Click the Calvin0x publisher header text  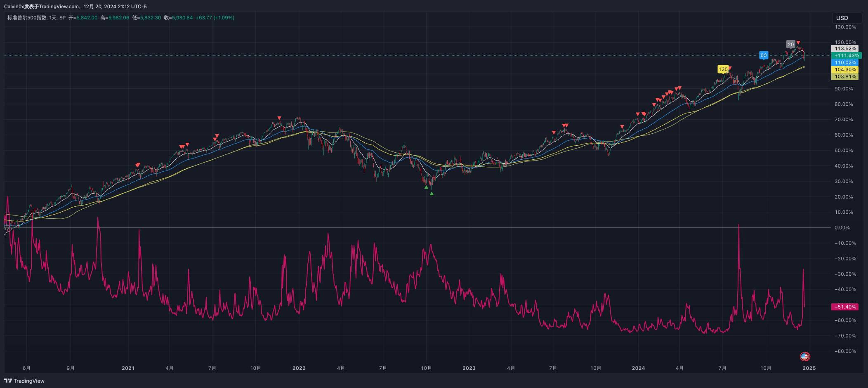(75, 6)
